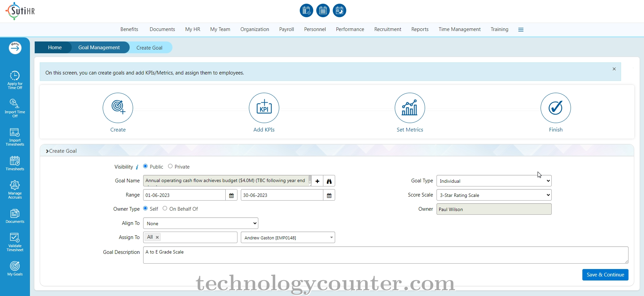Open the Documents menu
Viewport: 644px width, 296px height.
click(162, 29)
